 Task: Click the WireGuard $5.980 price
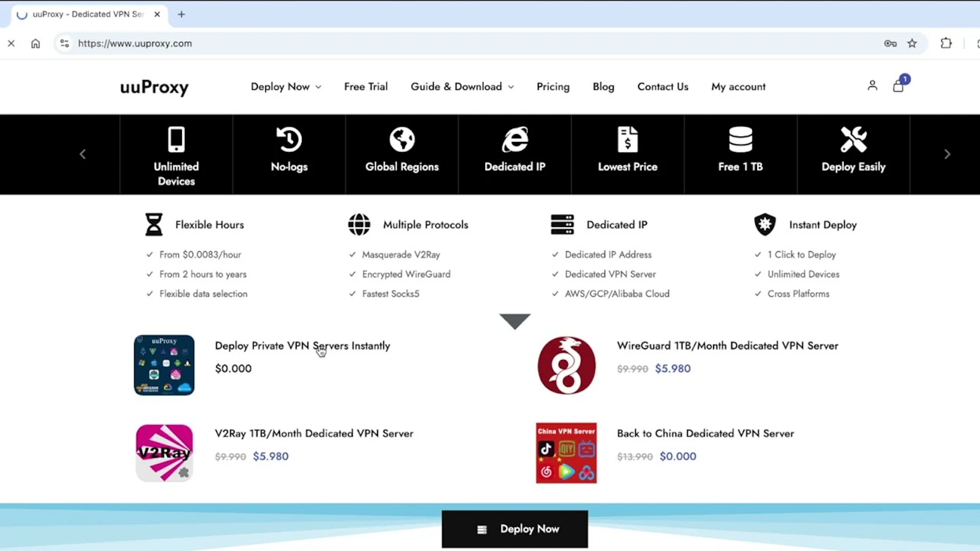click(673, 369)
